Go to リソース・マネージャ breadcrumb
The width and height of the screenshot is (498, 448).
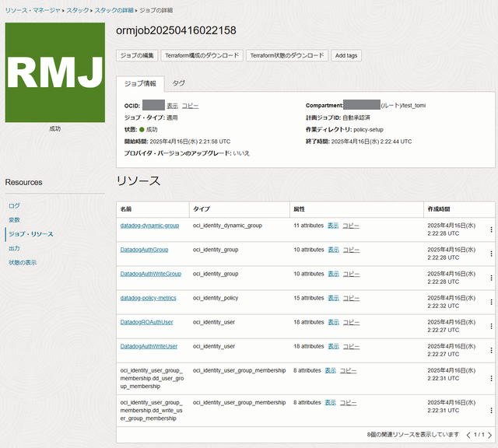pyautogui.click(x=33, y=10)
